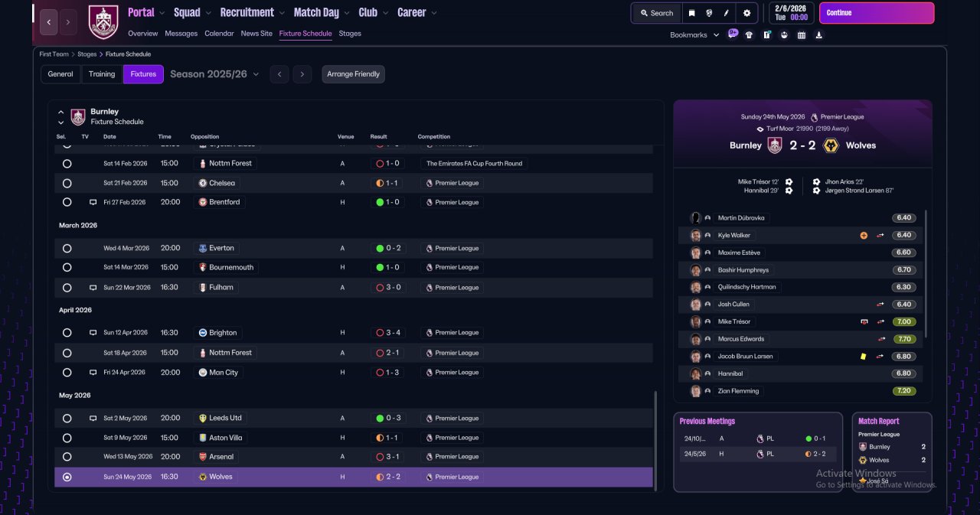This screenshot has width=980, height=515.
Task: Click Marcus Edwards' substitution arrows icon
Action: (x=880, y=339)
